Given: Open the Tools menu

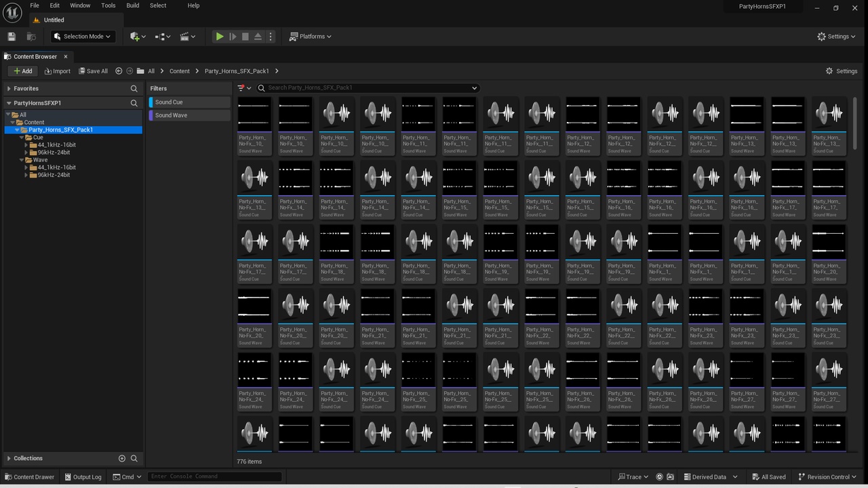Looking at the screenshot, I should click(108, 5).
